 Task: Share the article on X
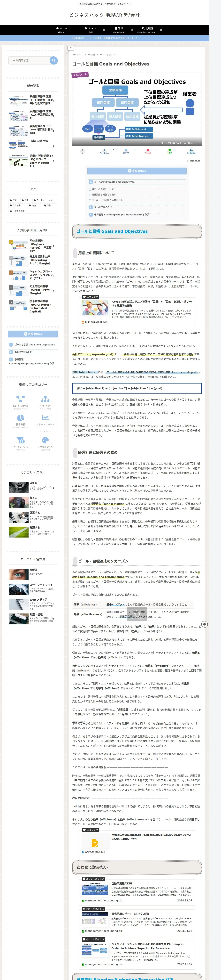click(82, 151)
